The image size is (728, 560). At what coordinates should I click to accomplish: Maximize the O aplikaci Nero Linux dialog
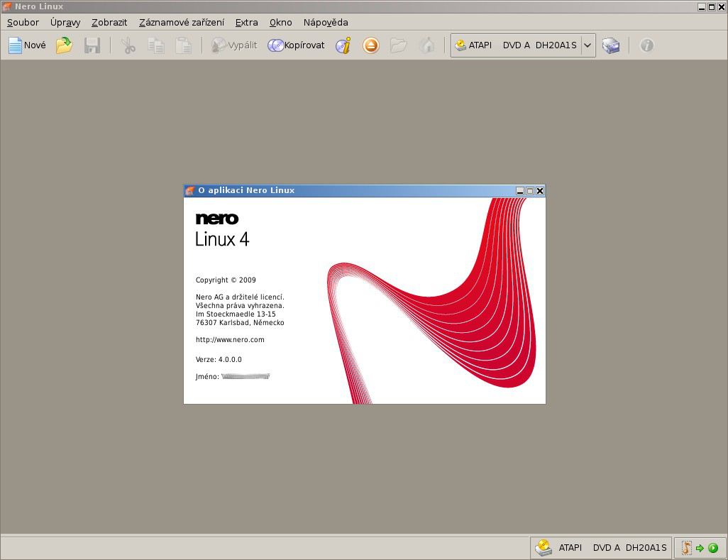pos(530,191)
